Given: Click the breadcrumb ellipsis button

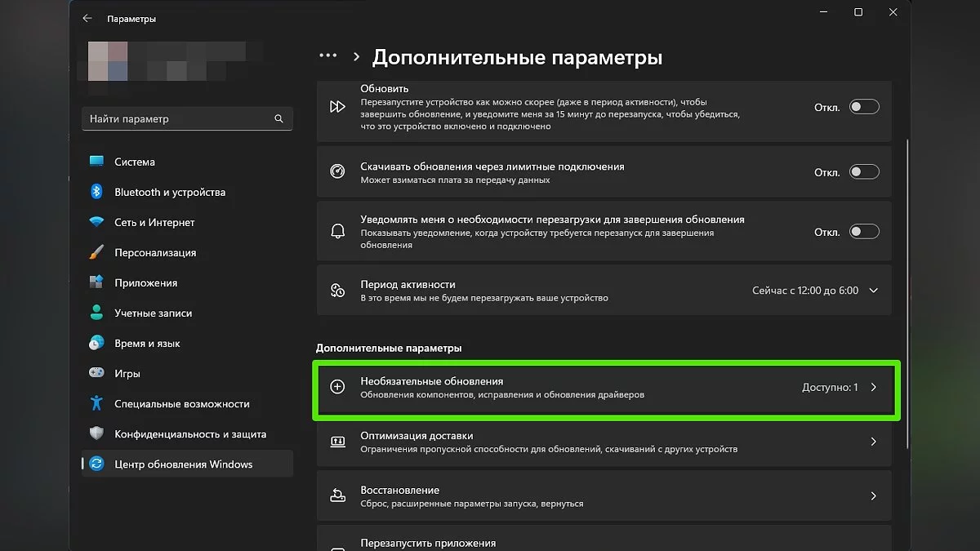Looking at the screenshot, I should coord(328,56).
